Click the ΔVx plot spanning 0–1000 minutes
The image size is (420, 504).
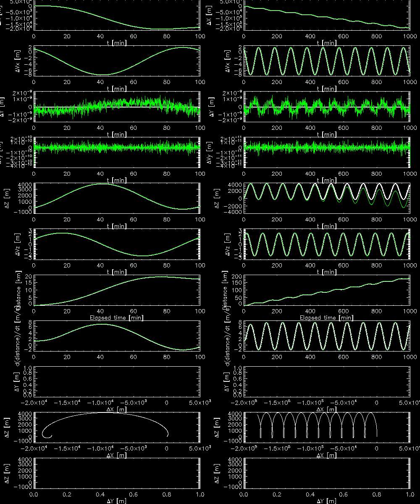(326, 61)
